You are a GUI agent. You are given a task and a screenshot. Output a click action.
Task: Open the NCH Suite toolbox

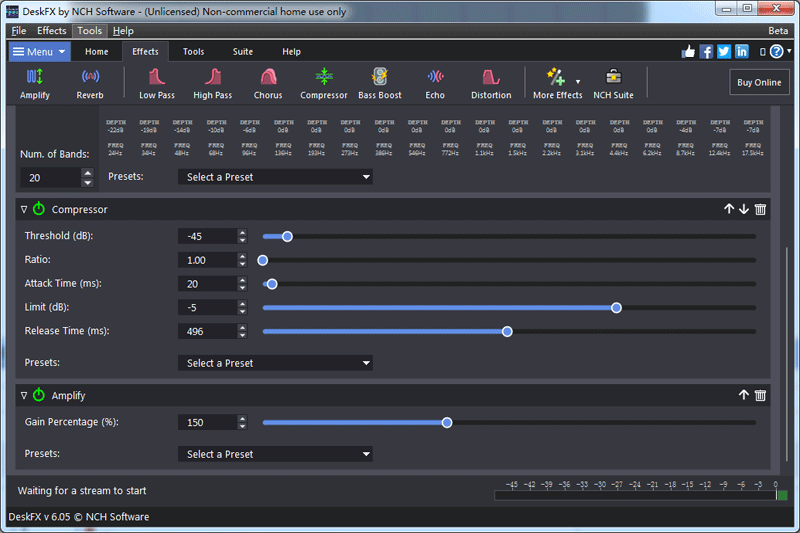(613, 84)
